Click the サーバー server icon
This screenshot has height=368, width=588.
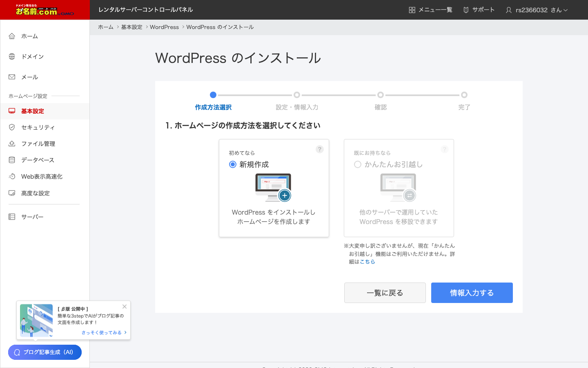click(x=12, y=217)
